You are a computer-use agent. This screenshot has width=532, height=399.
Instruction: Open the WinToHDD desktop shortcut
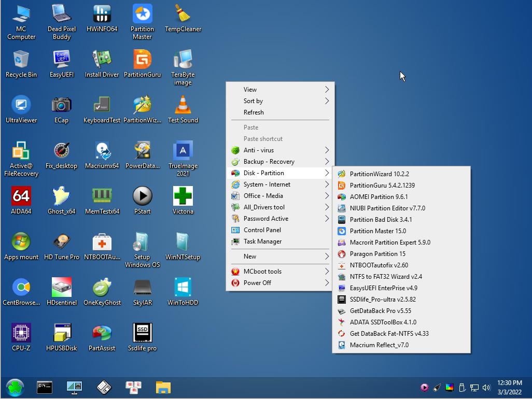click(183, 288)
